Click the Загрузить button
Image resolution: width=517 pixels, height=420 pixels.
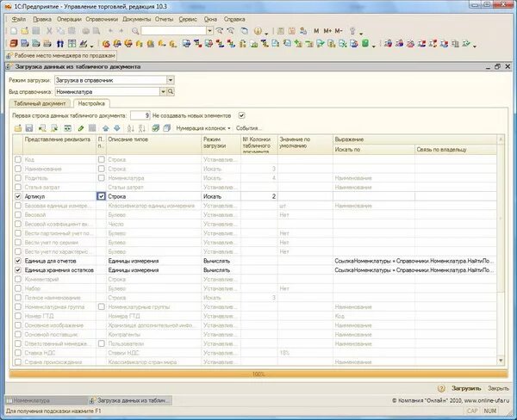pos(466,388)
